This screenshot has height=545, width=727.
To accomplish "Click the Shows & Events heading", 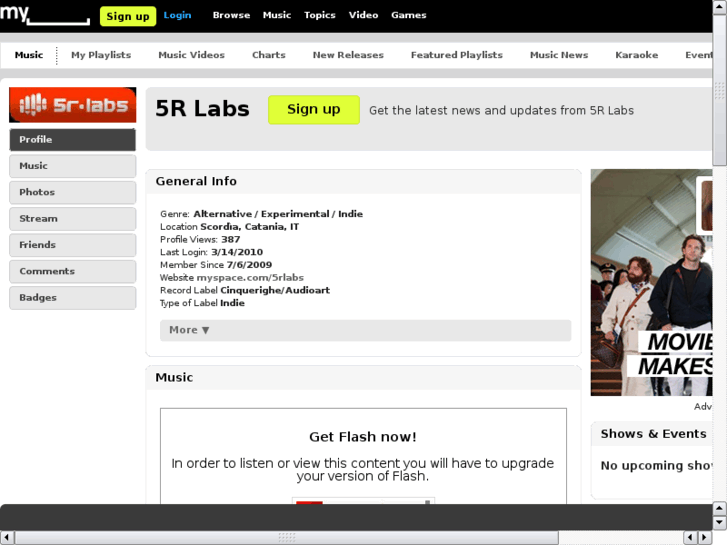I will point(653,434).
